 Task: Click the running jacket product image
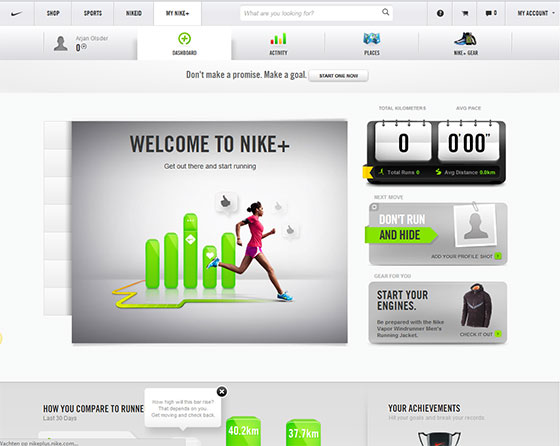coord(476,306)
